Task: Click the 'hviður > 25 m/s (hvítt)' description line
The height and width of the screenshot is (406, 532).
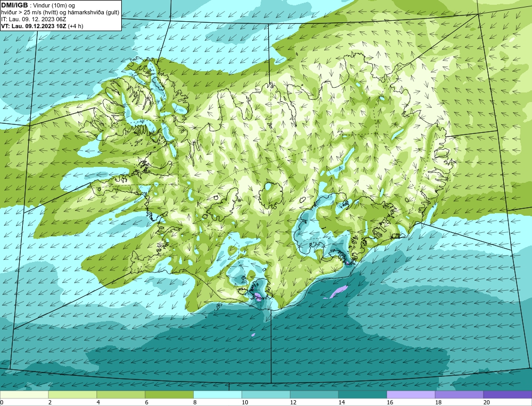Action: (60, 13)
